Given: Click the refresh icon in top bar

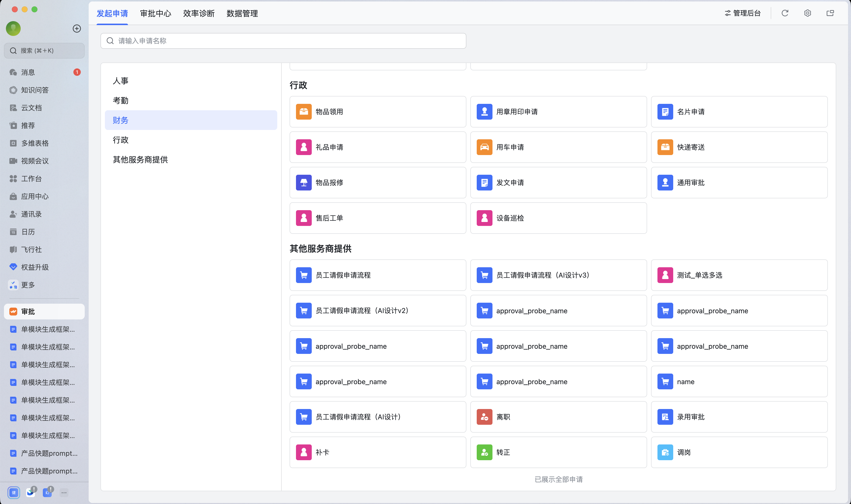Looking at the screenshot, I should [785, 13].
